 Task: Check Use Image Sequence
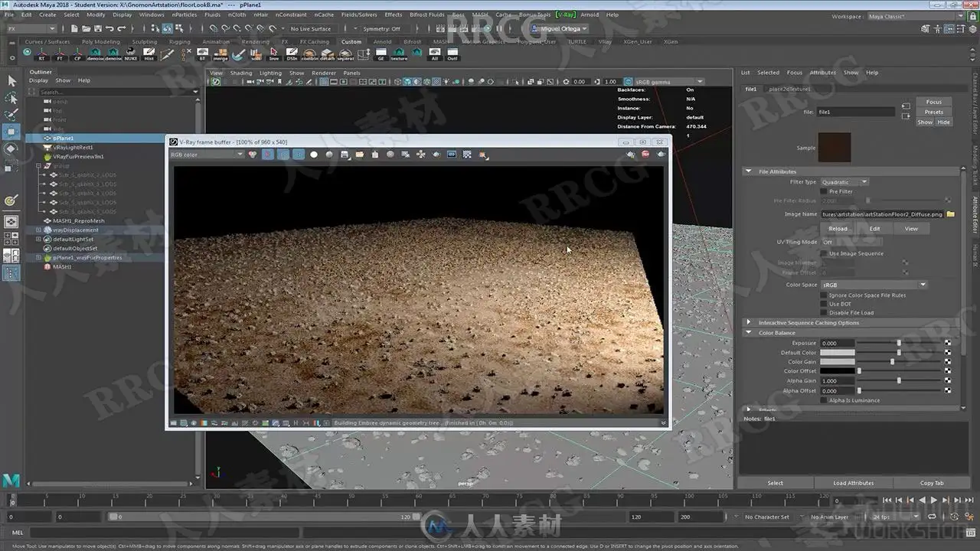tap(823, 253)
